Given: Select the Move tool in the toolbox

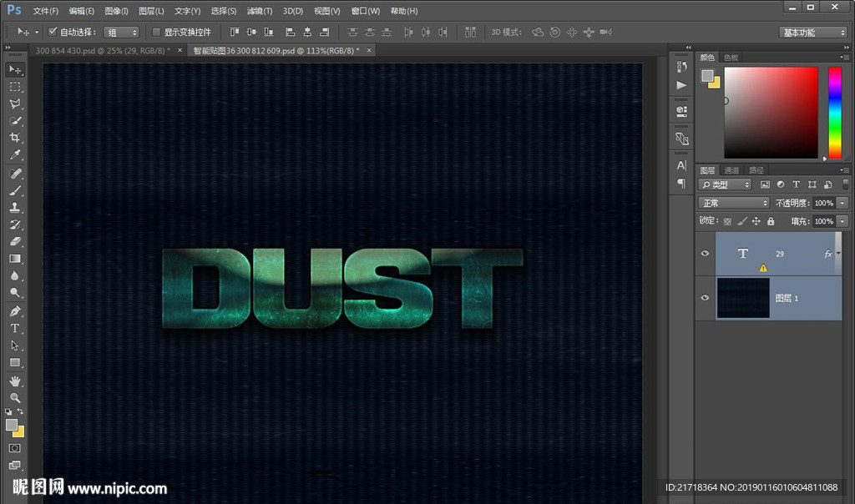Looking at the screenshot, I should tap(15, 70).
